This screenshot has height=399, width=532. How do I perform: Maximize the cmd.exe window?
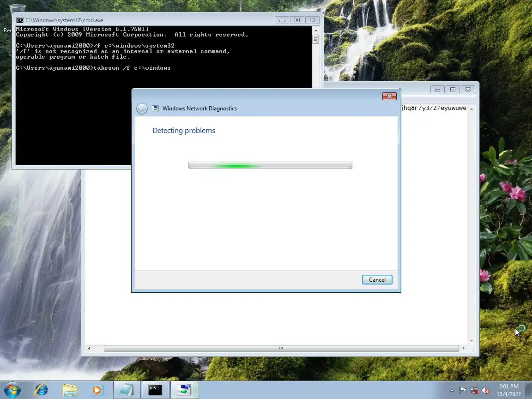(x=297, y=20)
